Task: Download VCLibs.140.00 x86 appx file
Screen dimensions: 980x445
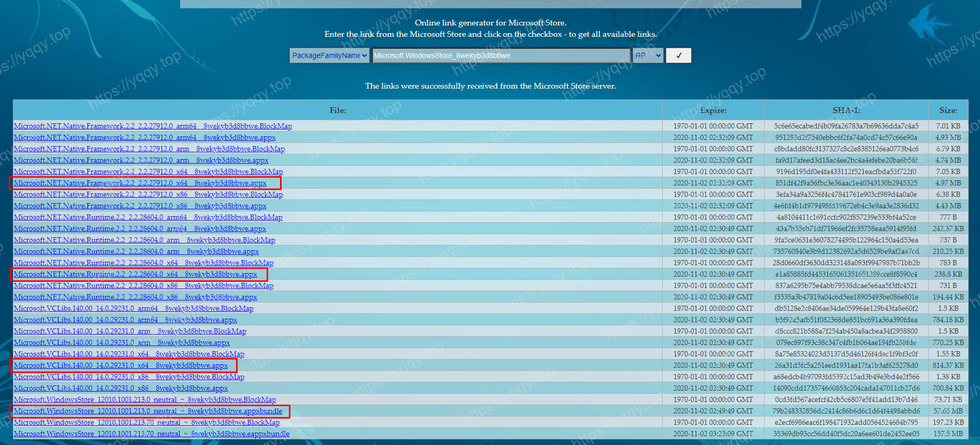Action: [x=121, y=388]
